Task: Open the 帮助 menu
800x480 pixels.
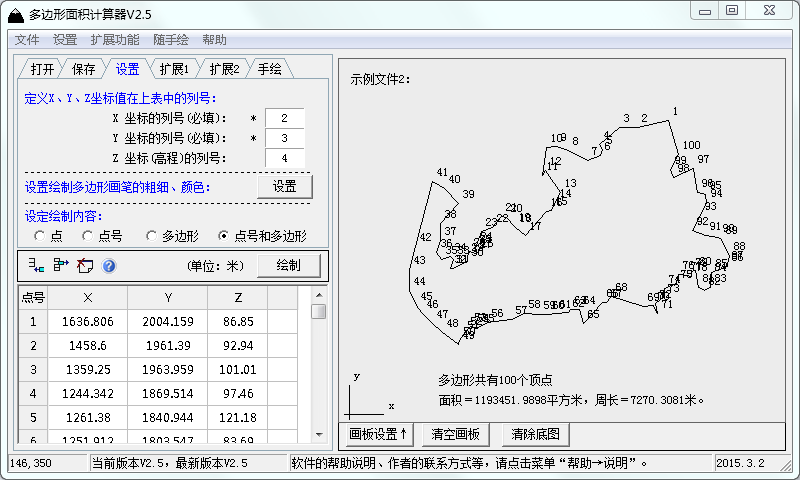Action: 214,40
